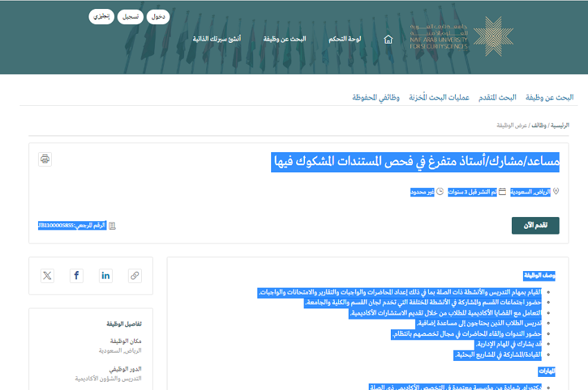This screenshot has width=588, height=390.
Task: Click the دخول login button
Action: [158, 17]
